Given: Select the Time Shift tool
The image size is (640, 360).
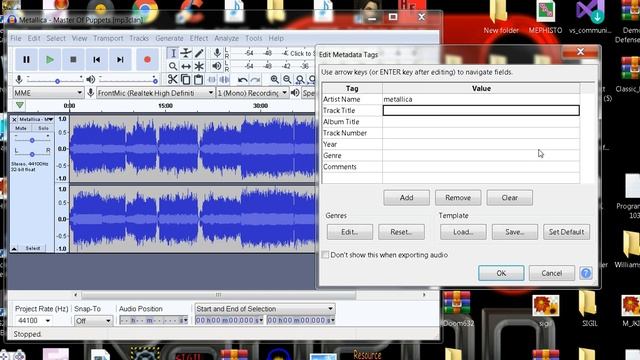Looking at the screenshot, I should (186, 66).
